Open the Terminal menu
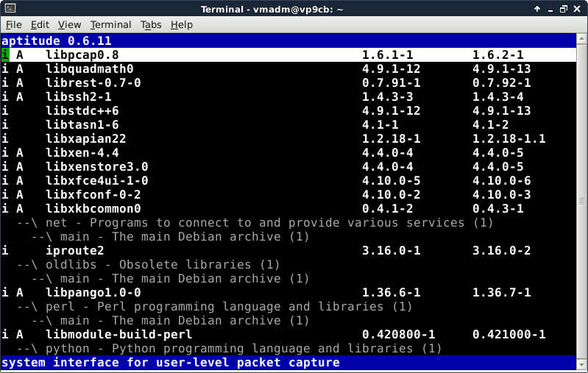 110,25
